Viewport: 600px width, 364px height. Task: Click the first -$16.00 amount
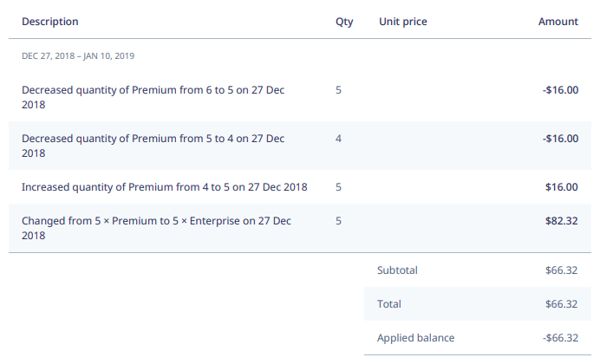[x=560, y=90]
